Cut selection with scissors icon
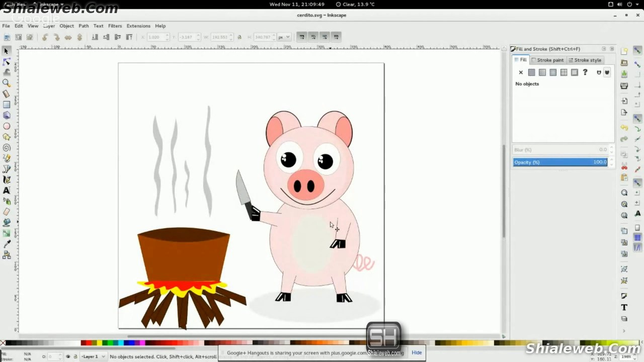 point(624,166)
